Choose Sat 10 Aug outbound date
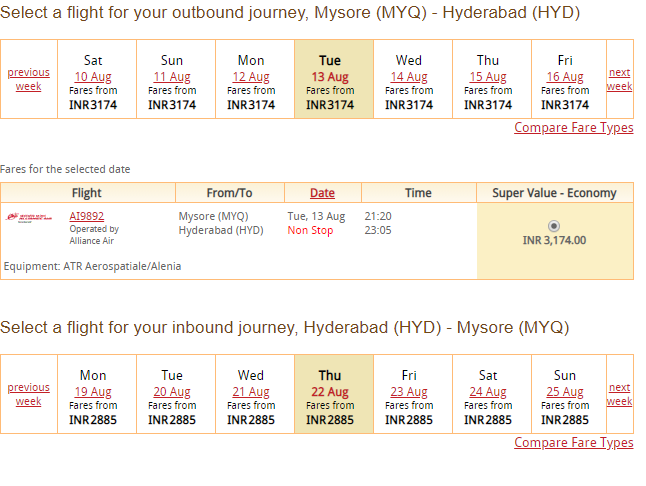Viewport: 646px width, 486px height. coord(93,77)
